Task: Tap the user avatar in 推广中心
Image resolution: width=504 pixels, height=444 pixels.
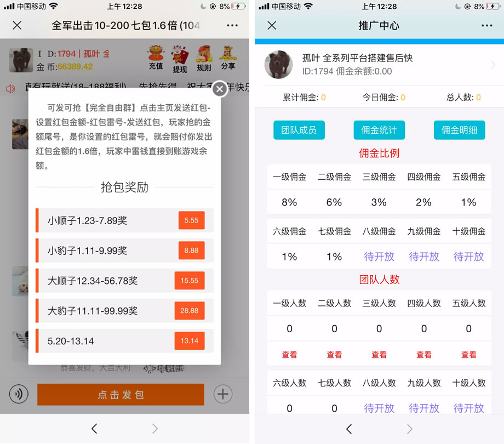Action: [x=278, y=64]
